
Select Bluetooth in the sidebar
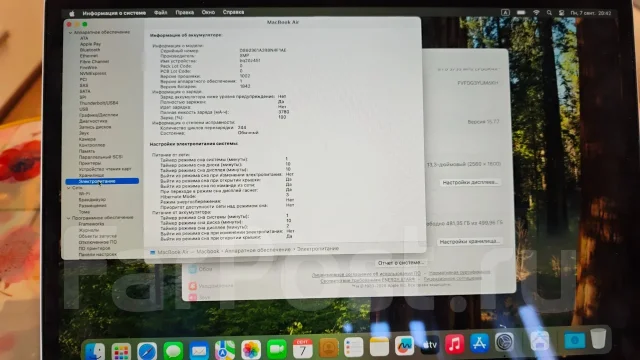(x=90, y=50)
